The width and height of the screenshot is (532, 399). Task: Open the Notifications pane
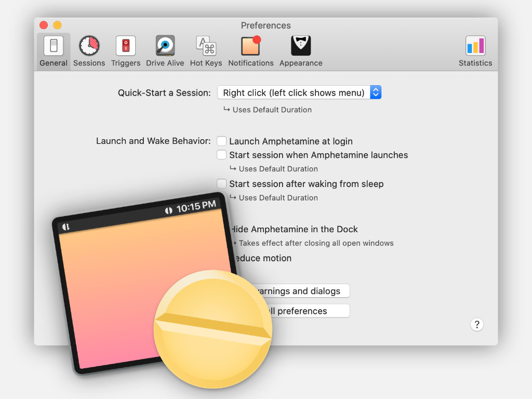click(250, 46)
